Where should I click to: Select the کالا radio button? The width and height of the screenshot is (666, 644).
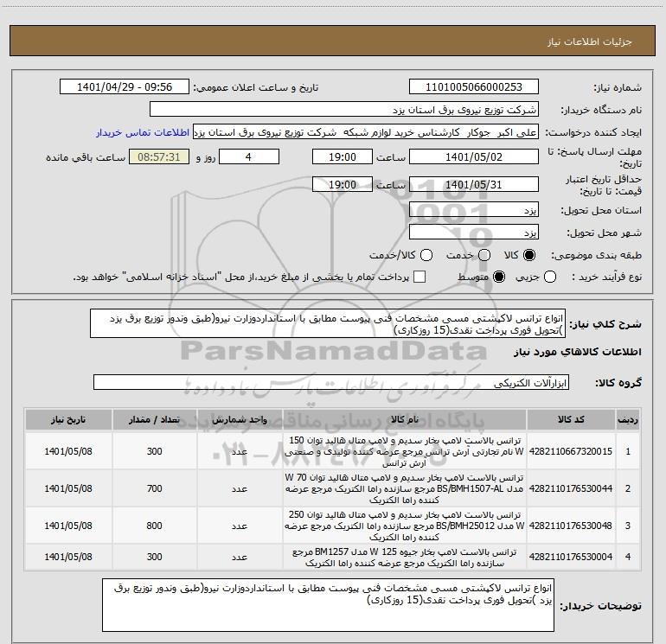coord(529,255)
